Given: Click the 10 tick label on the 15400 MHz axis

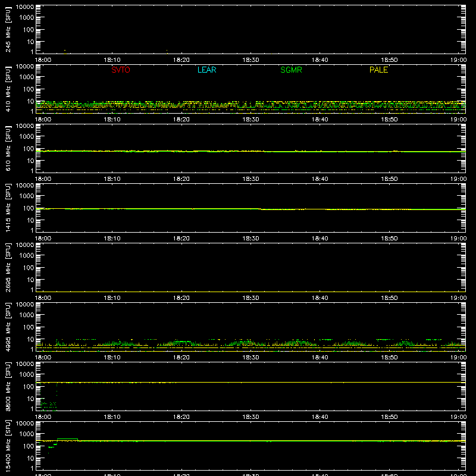Looking at the screenshot, I should [x=30, y=458].
